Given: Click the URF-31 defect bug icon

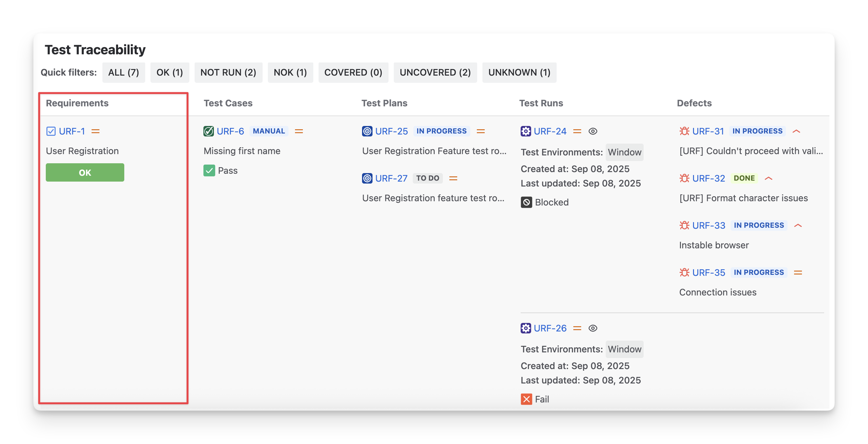Looking at the screenshot, I should click(x=684, y=131).
